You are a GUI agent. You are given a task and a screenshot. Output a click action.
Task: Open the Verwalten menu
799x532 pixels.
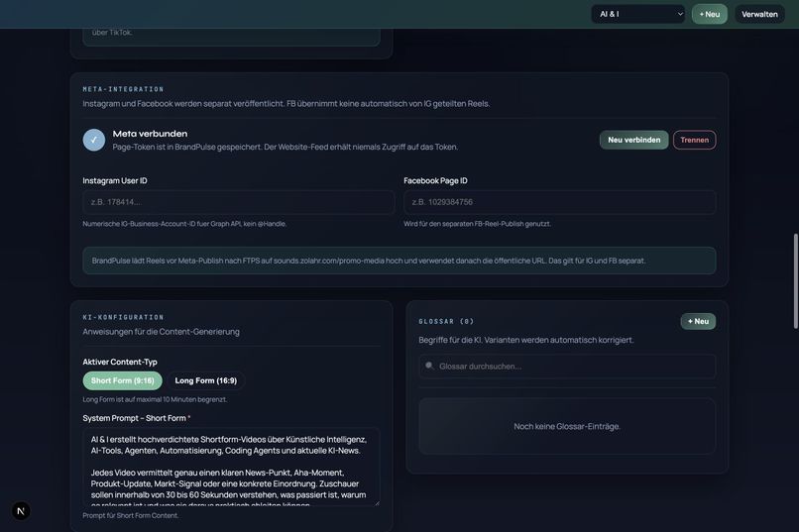point(759,14)
